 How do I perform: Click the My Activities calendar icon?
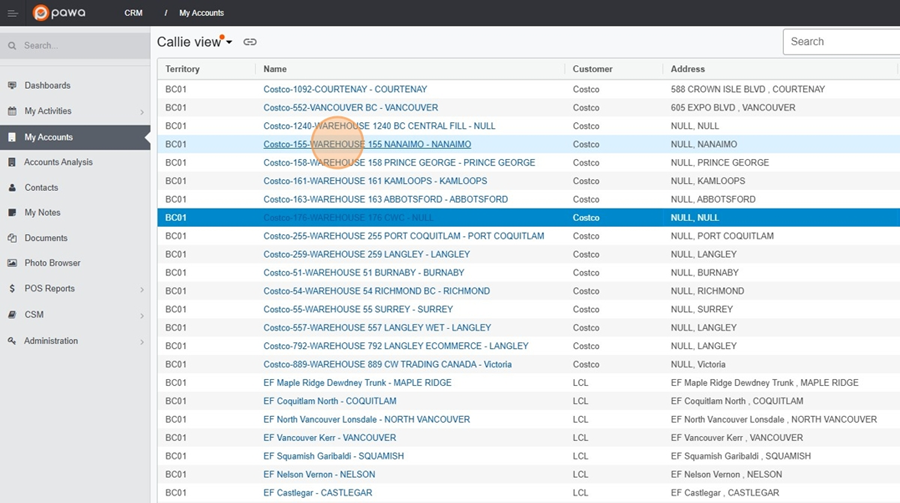(12, 111)
